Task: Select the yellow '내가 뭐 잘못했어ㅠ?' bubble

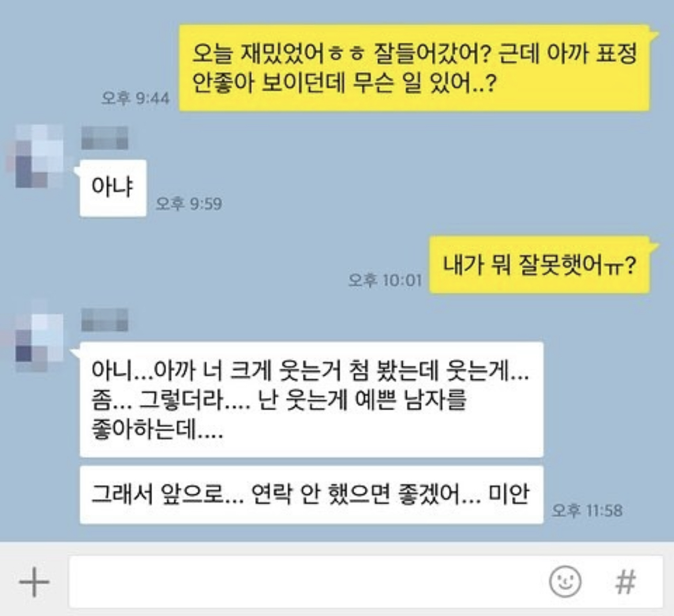Action: [539, 264]
